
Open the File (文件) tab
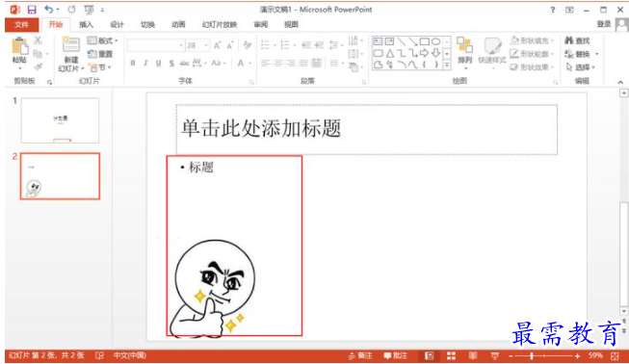click(x=21, y=24)
